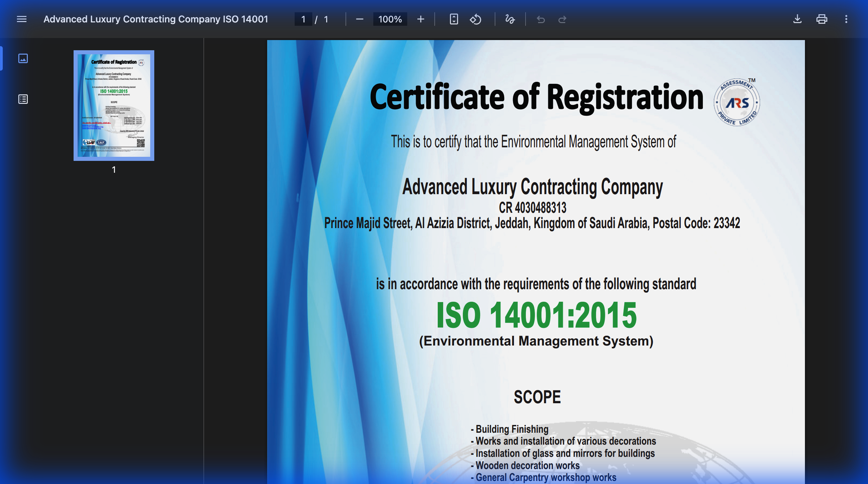Image resolution: width=868 pixels, height=484 pixels.
Task: Select the page 1 thumbnail
Action: pyautogui.click(x=114, y=105)
